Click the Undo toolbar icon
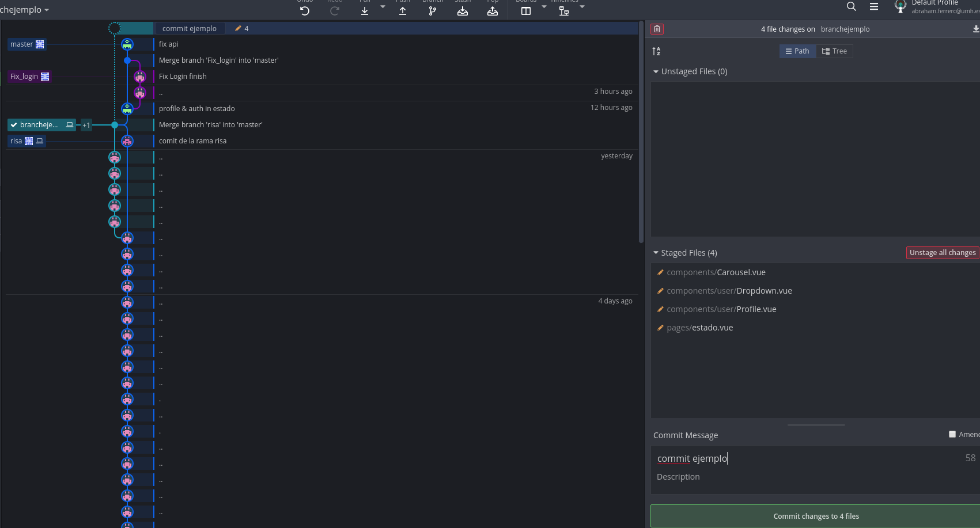Screen dimensions: 980x528 tap(305, 10)
